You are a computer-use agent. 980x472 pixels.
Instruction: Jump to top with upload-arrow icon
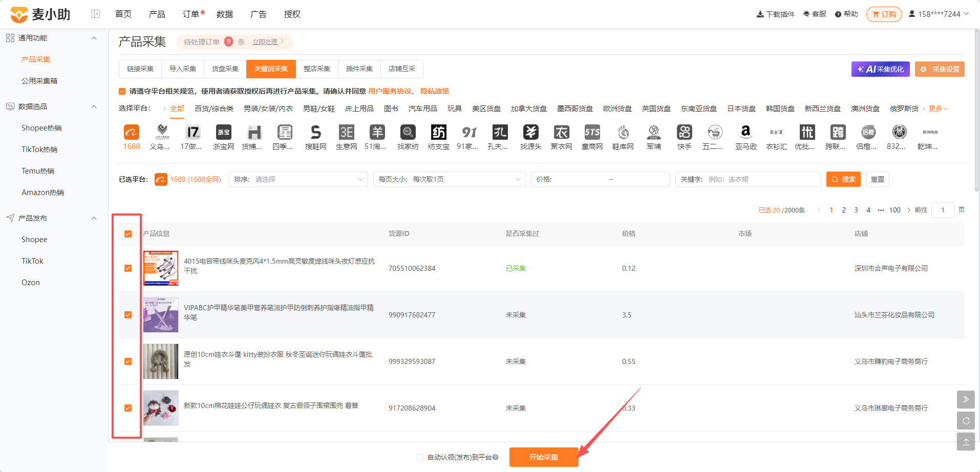coord(966,441)
